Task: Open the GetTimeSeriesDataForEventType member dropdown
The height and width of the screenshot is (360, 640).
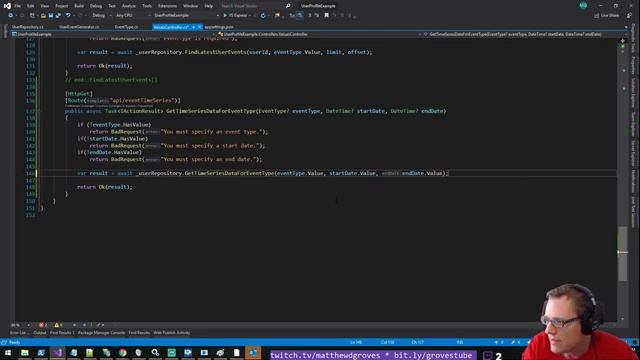Action: pyautogui.click(x=524, y=34)
